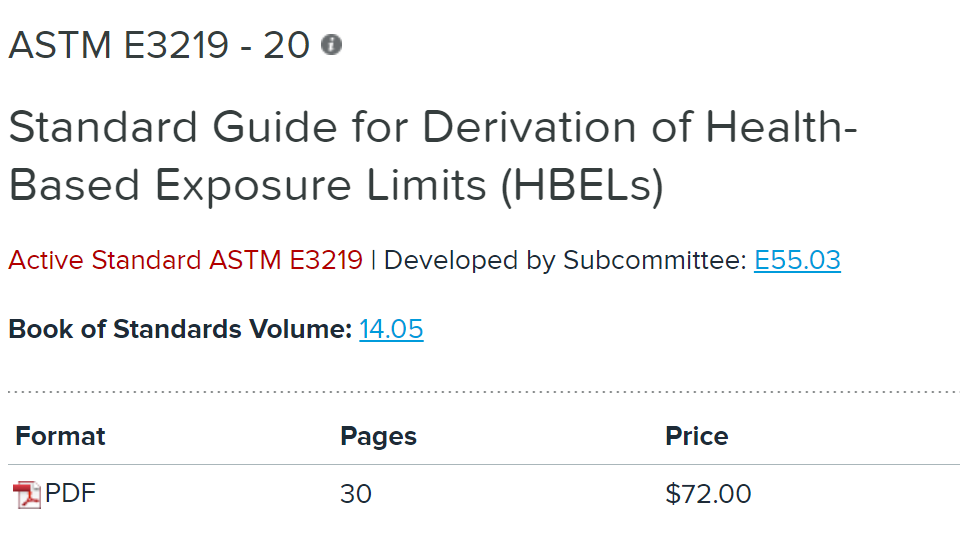
Task: Select the PDF format label
Action: pyautogui.click(x=71, y=493)
